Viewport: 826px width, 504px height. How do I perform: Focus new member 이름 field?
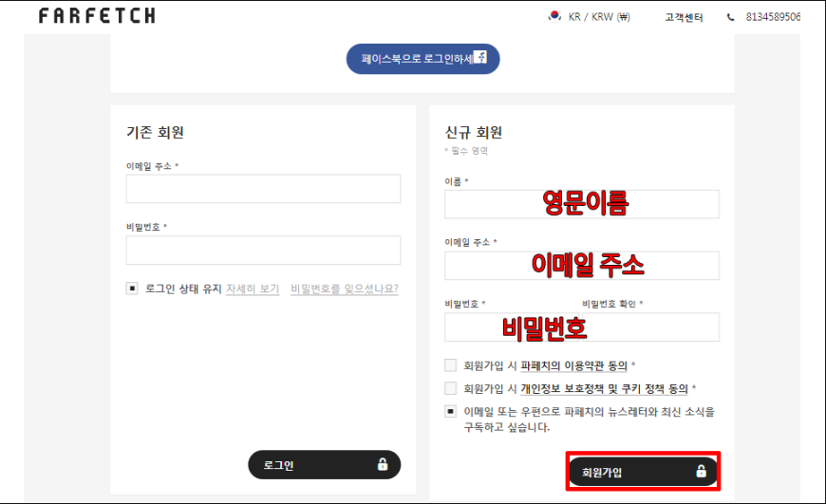click(582, 204)
